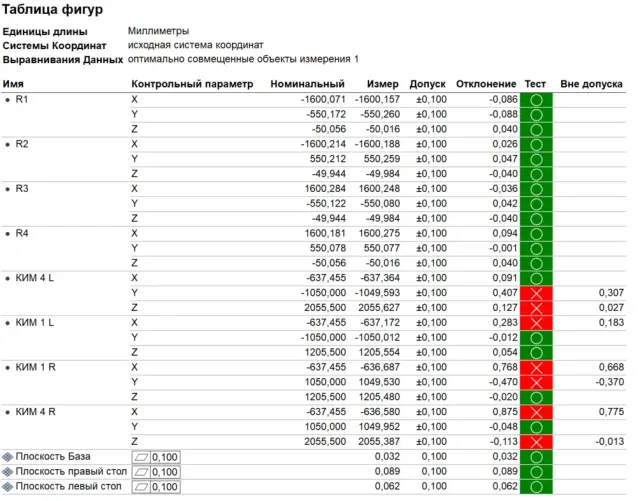
Task: Click the Допуск column header
Action: click(x=427, y=84)
